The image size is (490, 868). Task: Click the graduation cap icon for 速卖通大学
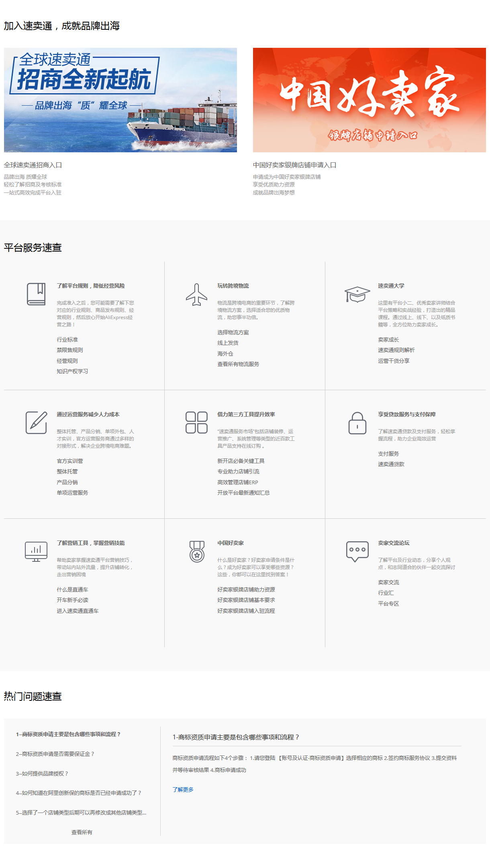[x=357, y=294]
